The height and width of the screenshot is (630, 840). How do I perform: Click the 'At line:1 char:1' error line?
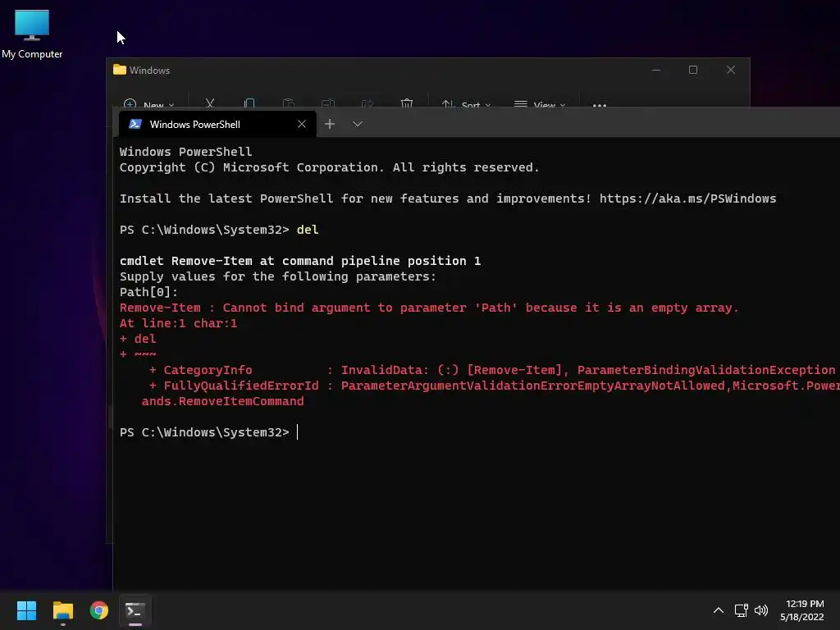click(178, 323)
